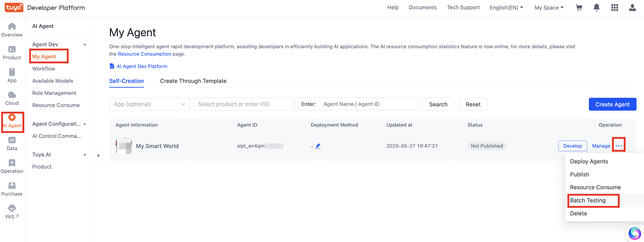Screen dimensions: 644x242
Task: Open the English(EN) language dropdown
Action: point(506,7)
